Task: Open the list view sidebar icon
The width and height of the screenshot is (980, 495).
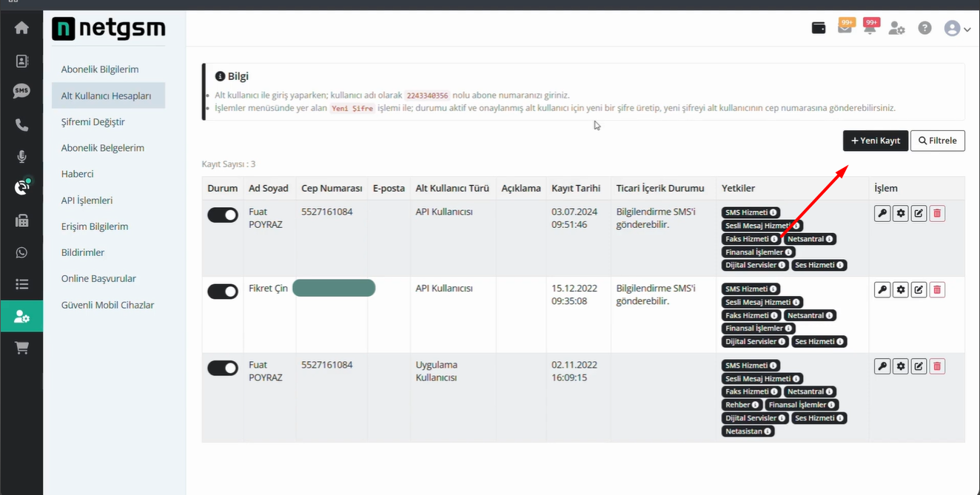Action: pyautogui.click(x=21, y=284)
